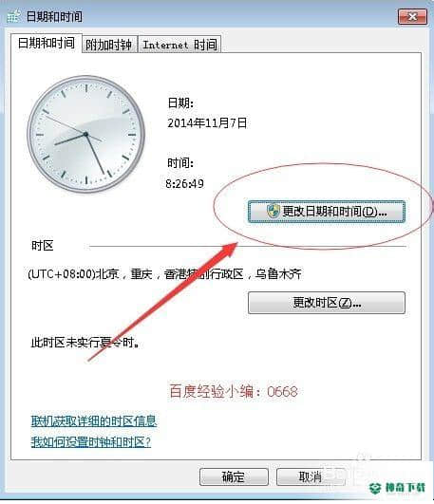Click the 此时区未实行夏令时 notice text
434x504 pixels.
[85, 343]
